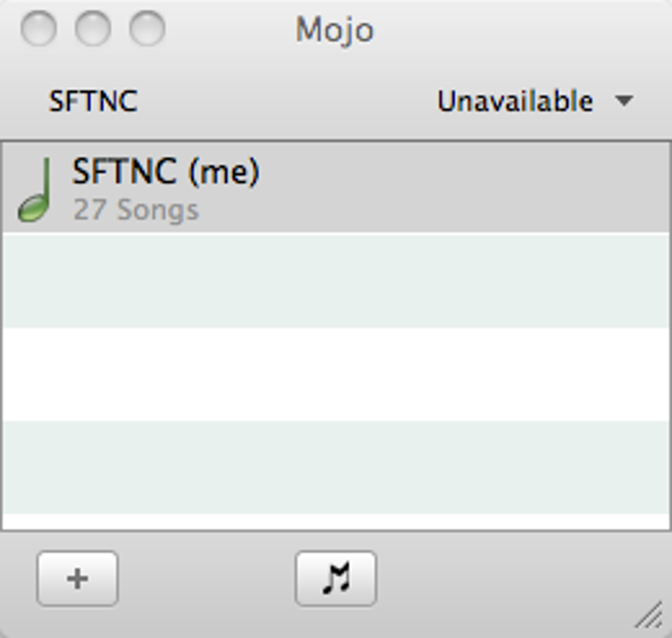Click the lowest tinted empty list row

click(x=336, y=467)
